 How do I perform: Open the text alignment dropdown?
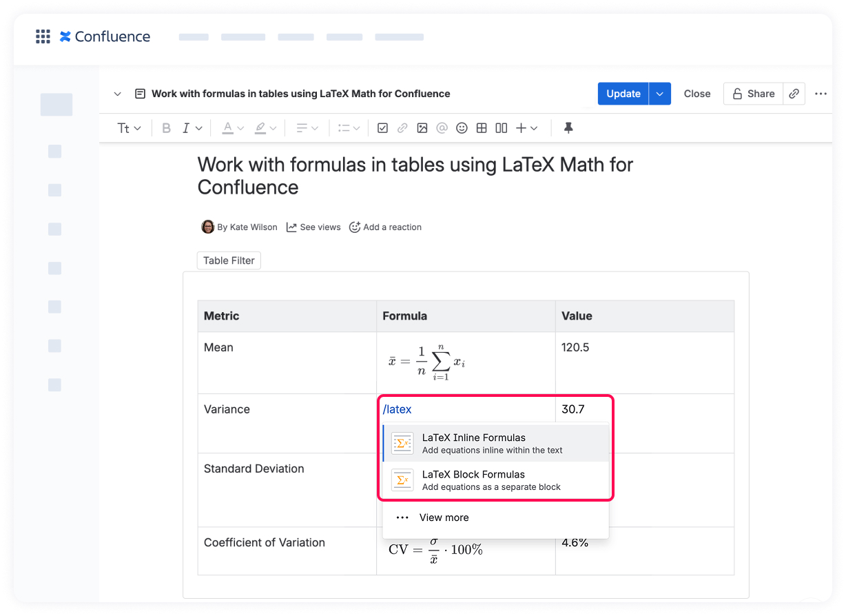point(306,128)
